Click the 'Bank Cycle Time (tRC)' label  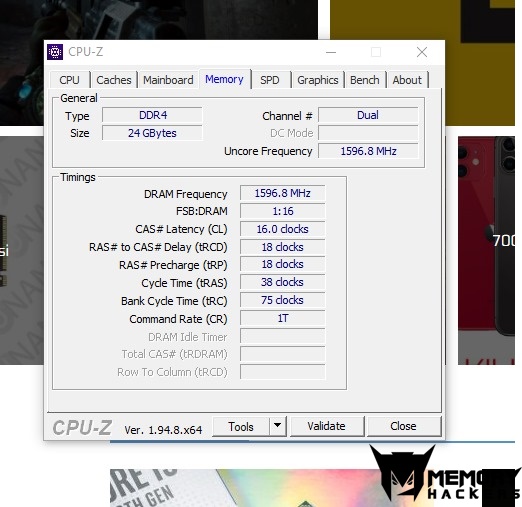point(174,301)
